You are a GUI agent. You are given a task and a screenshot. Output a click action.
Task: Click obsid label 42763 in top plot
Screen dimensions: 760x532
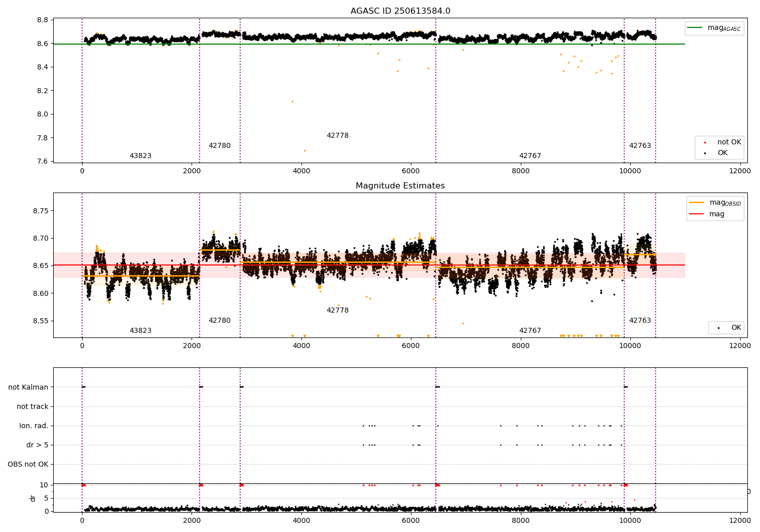(640, 146)
